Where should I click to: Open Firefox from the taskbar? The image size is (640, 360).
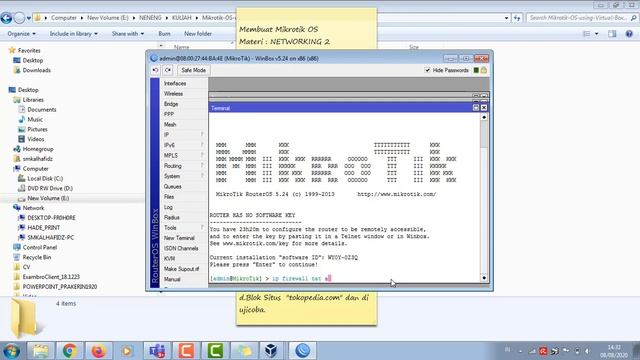click(x=98, y=351)
